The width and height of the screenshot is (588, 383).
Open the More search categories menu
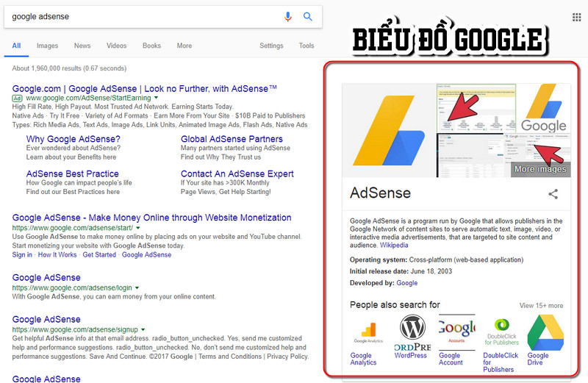[x=184, y=46]
